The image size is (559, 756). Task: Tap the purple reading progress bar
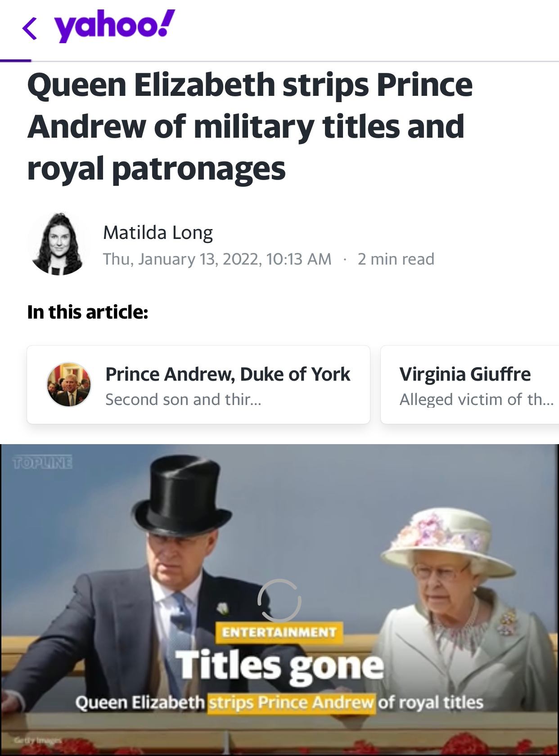(16, 60)
